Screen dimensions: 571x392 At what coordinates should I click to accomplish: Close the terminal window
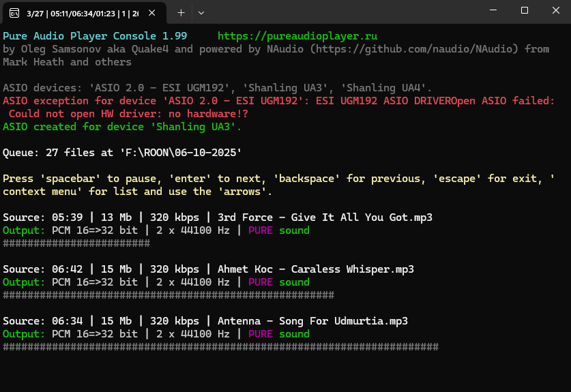coord(555,11)
